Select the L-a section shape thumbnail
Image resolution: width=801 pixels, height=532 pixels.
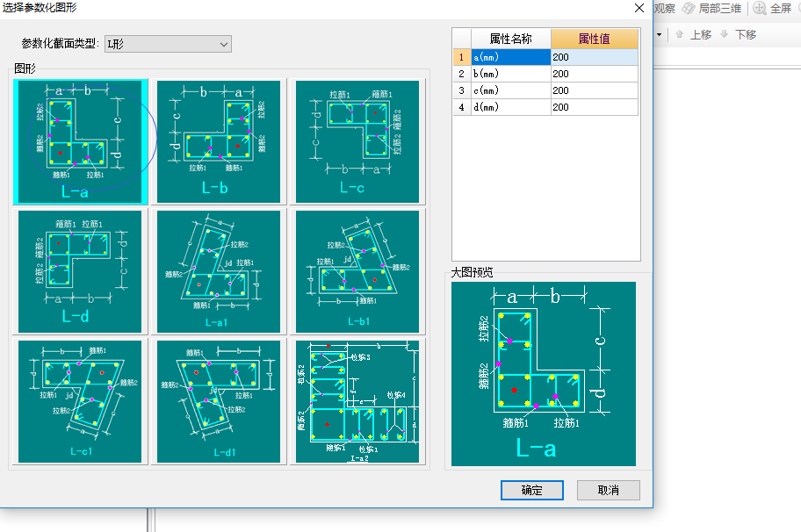click(80, 141)
